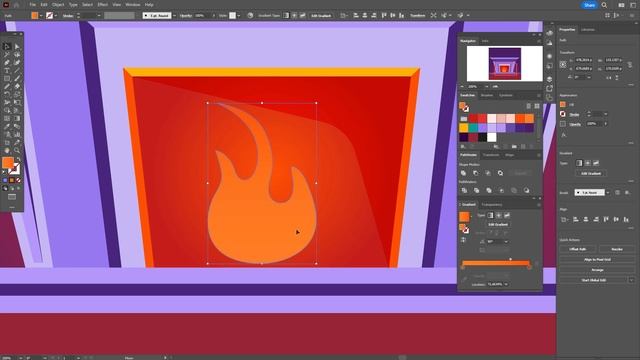Screen dimensions: 640x360
Task: Select the Eyedropper tool
Action: pos(7,127)
